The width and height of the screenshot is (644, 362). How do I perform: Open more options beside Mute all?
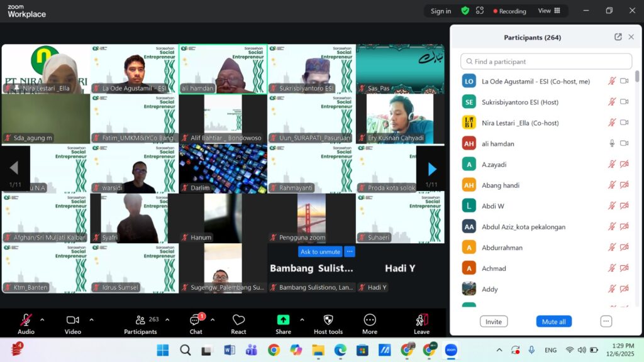(x=606, y=321)
